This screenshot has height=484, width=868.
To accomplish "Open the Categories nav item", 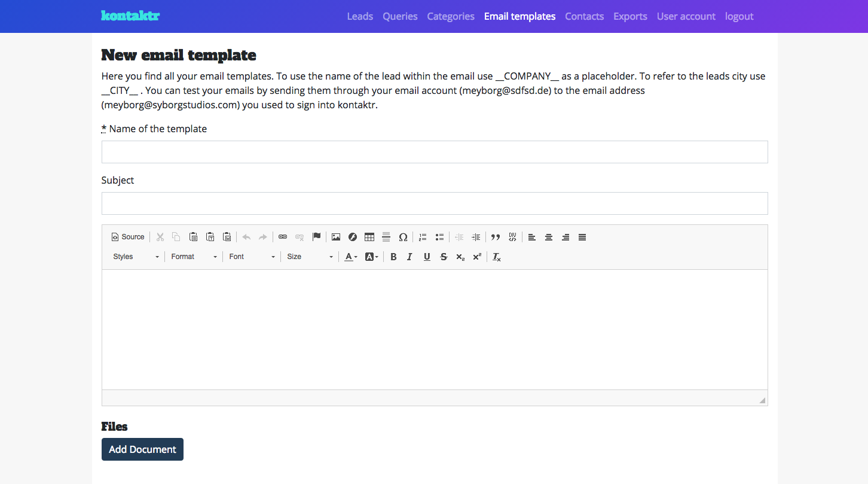I will (x=451, y=16).
